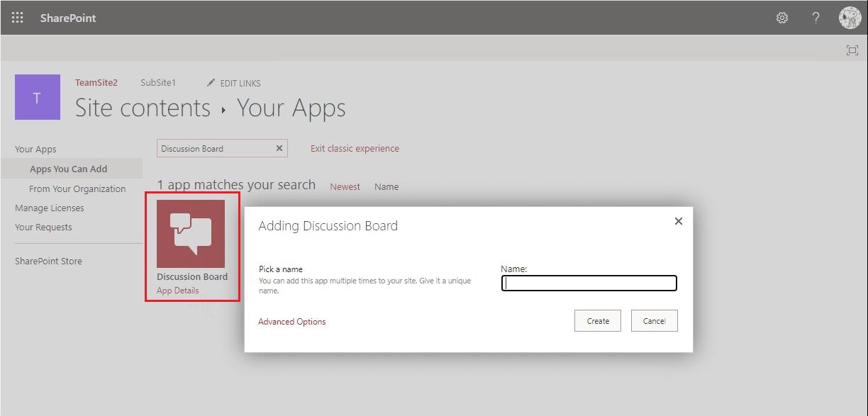Click the purple T site logo

[x=37, y=98]
